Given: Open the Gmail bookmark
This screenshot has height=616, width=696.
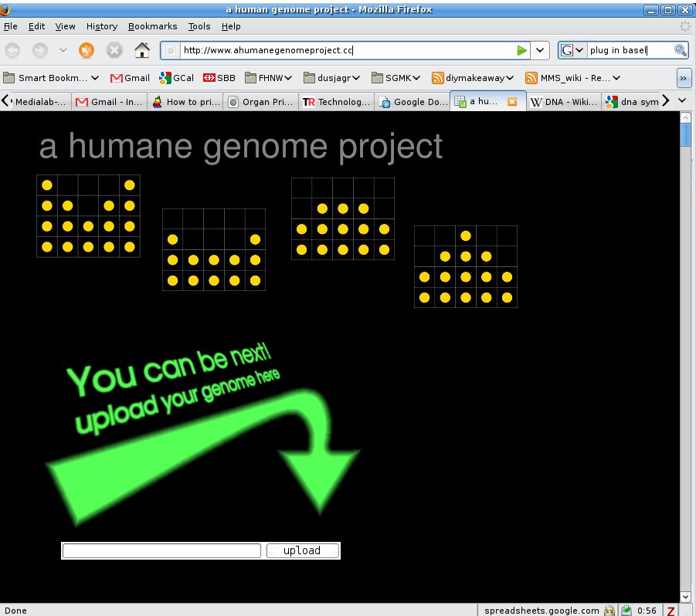Looking at the screenshot, I should pyautogui.click(x=130, y=78).
